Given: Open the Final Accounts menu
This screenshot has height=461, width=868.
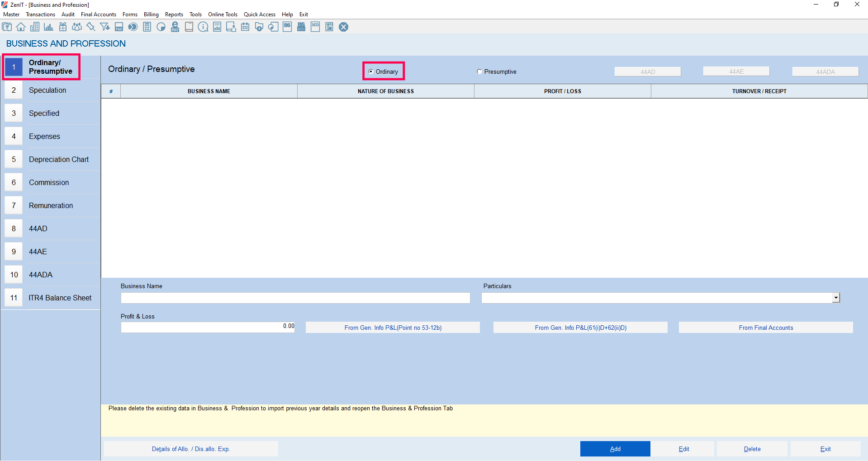Looking at the screenshot, I should tap(99, 14).
